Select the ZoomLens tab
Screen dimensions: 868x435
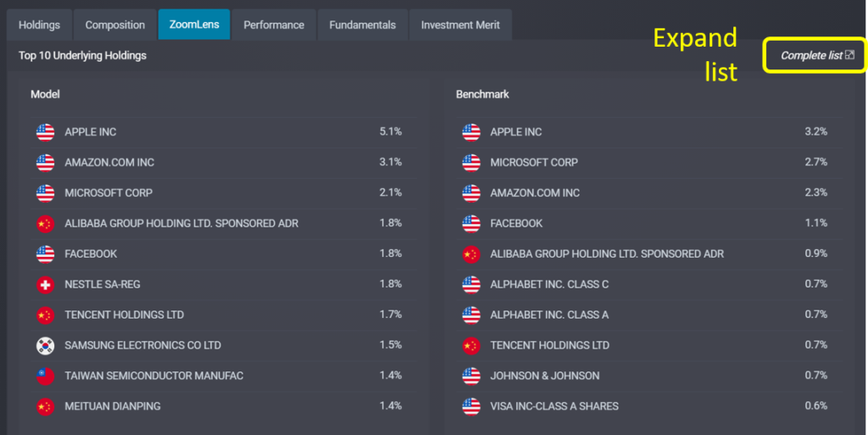coord(194,25)
